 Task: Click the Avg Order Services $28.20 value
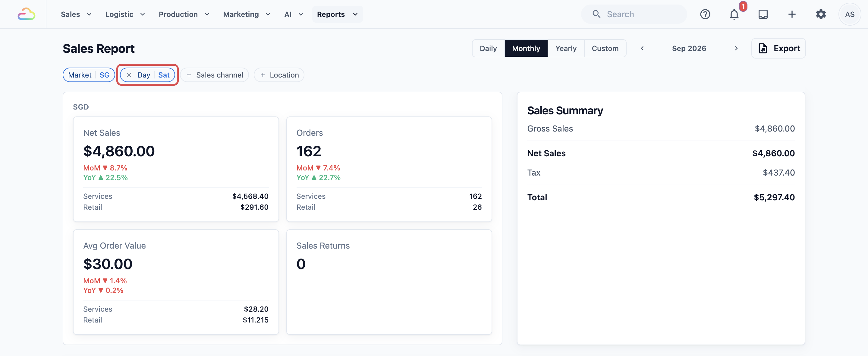(256, 309)
